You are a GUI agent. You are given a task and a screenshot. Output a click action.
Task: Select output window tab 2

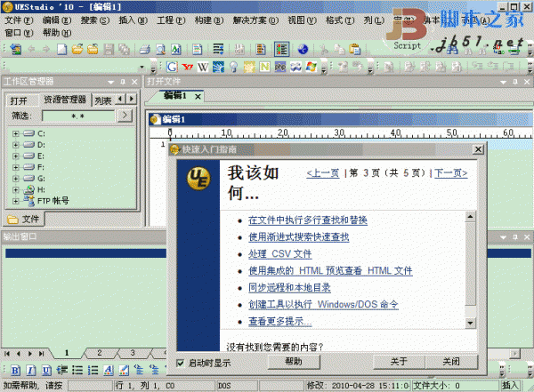click(100, 353)
